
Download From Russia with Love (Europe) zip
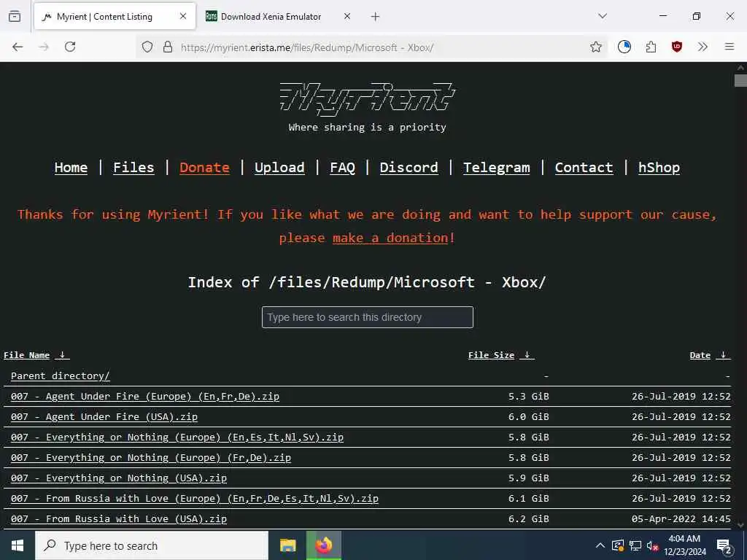(194, 499)
